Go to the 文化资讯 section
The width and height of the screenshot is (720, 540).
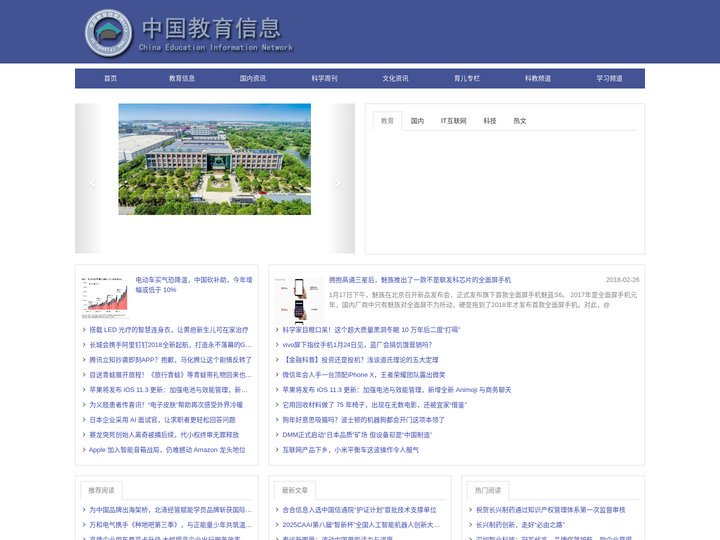[x=395, y=79]
